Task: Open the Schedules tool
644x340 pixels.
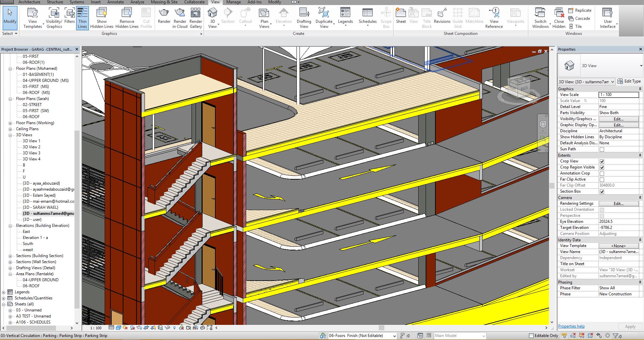Action: (x=368, y=16)
